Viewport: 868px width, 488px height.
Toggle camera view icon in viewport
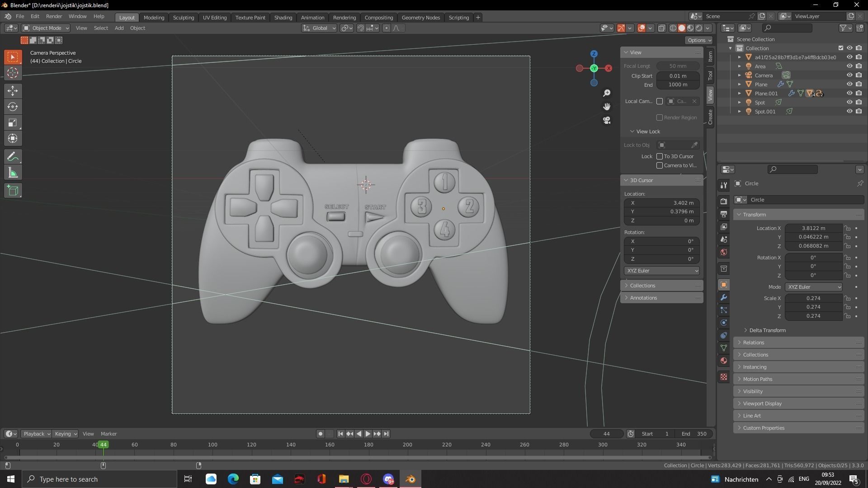(607, 120)
